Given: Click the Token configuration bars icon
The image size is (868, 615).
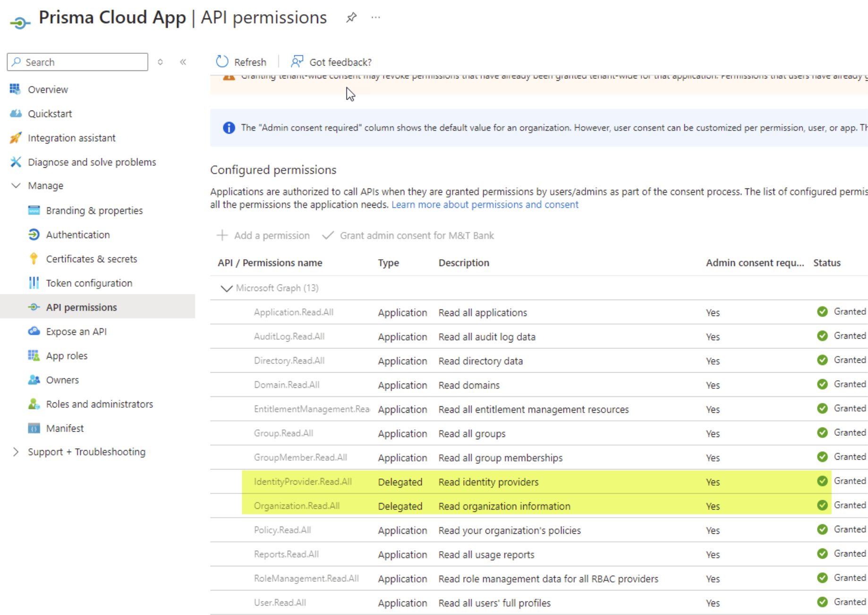Looking at the screenshot, I should click(34, 283).
